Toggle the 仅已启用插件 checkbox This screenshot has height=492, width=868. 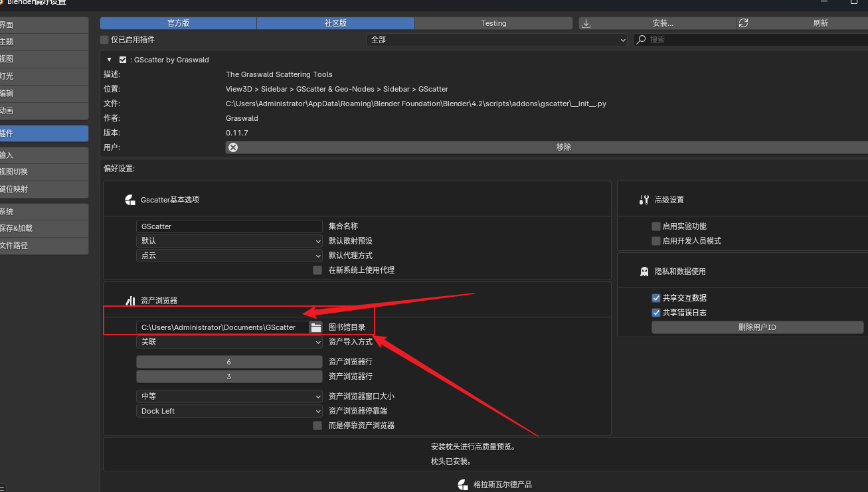[104, 40]
